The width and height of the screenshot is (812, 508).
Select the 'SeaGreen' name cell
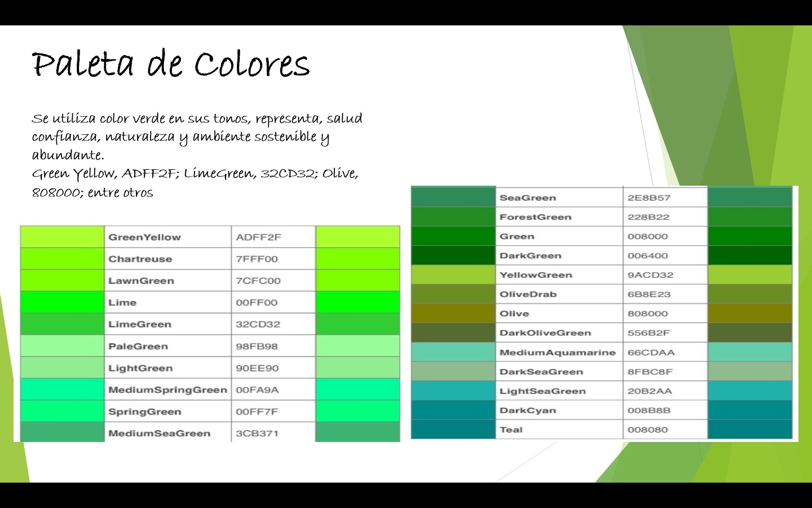point(559,198)
